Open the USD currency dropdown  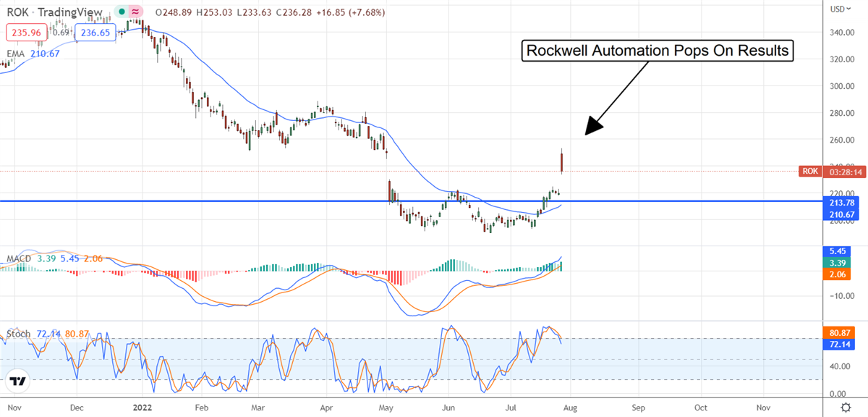[x=839, y=9]
